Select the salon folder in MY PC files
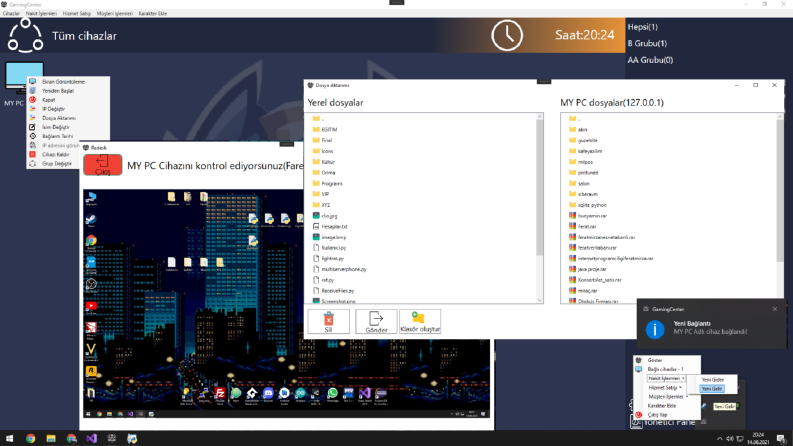Screen dimensions: 793x446 pos(583,183)
